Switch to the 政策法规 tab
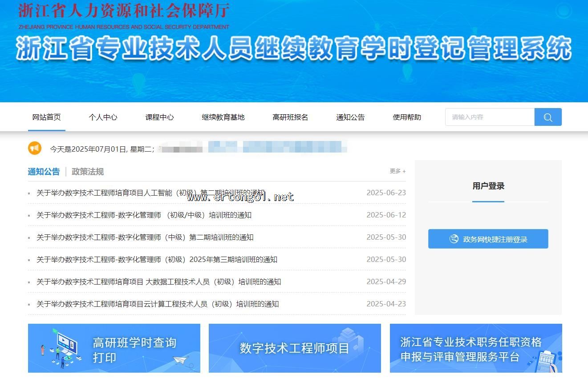The height and width of the screenshot is (378, 588). (88, 172)
